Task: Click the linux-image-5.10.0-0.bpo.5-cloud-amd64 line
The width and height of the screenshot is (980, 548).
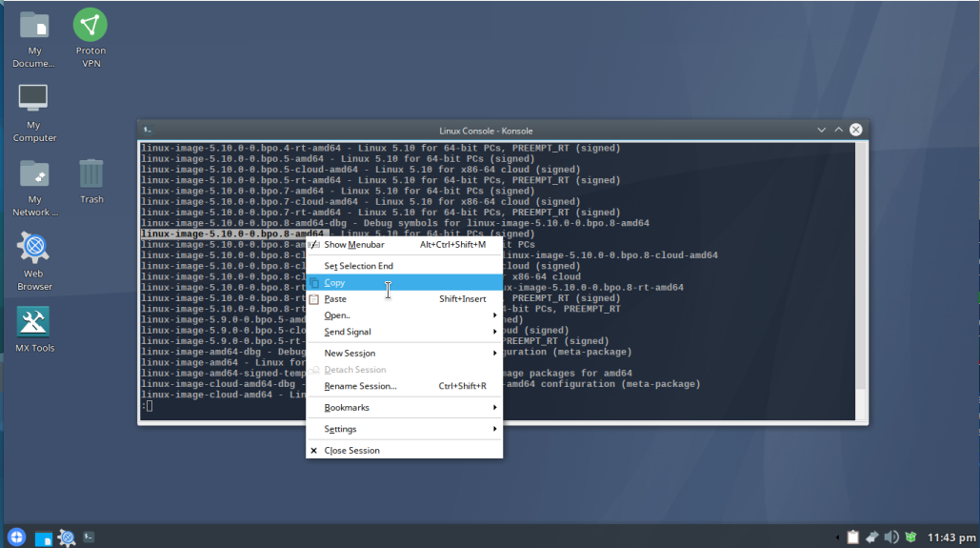Action: (x=361, y=170)
